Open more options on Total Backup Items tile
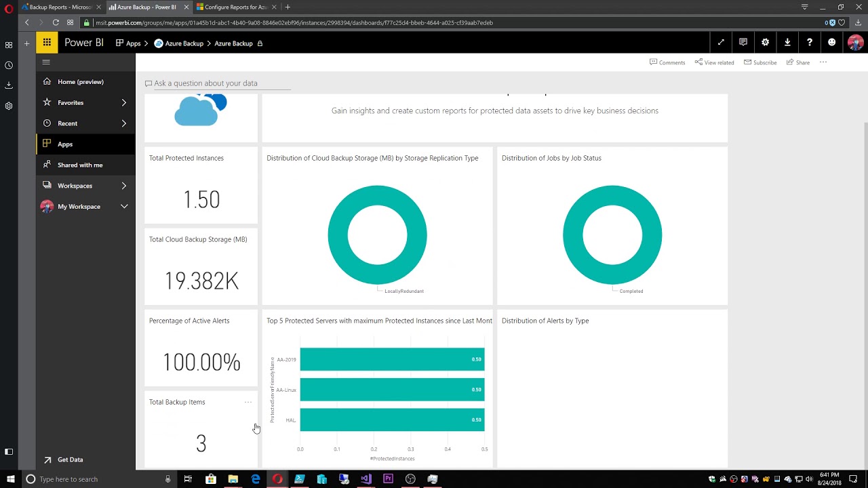Image resolution: width=868 pixels, height=488 pixels. pyautogui.click(x=248, y=402)
